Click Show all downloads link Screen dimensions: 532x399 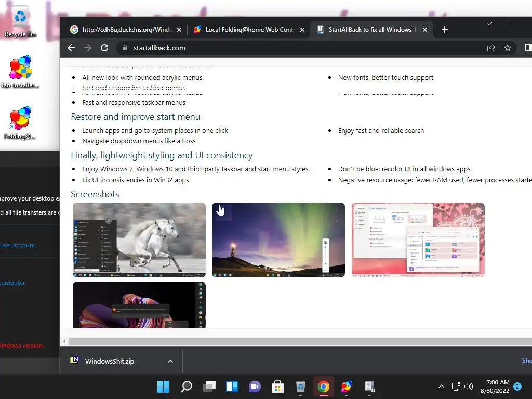pyautogui.click(x=527, y=361)
